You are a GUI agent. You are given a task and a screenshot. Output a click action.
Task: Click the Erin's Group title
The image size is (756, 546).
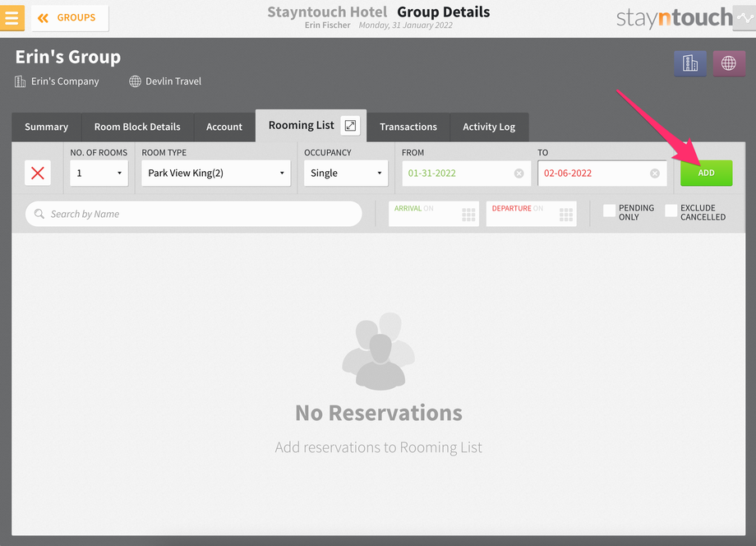[68, 57]
